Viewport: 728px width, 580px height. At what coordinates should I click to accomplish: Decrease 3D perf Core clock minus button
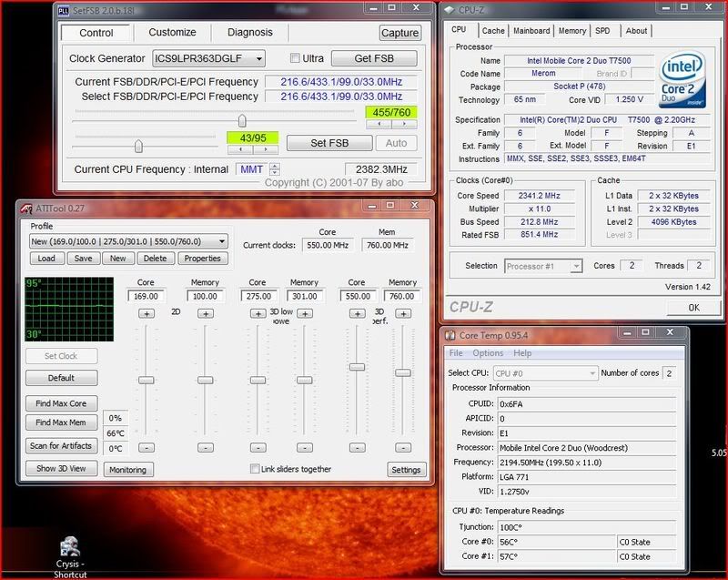coord(357,448)
